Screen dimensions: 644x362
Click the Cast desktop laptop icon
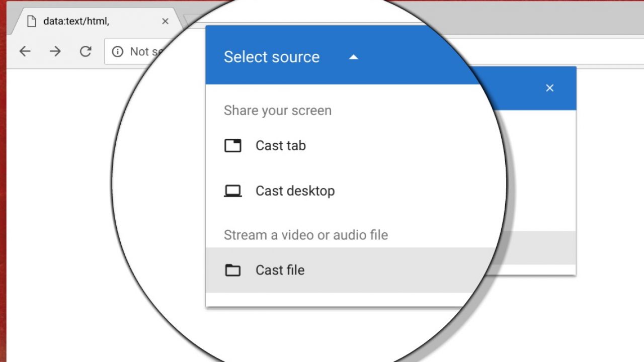pos(232,191)
